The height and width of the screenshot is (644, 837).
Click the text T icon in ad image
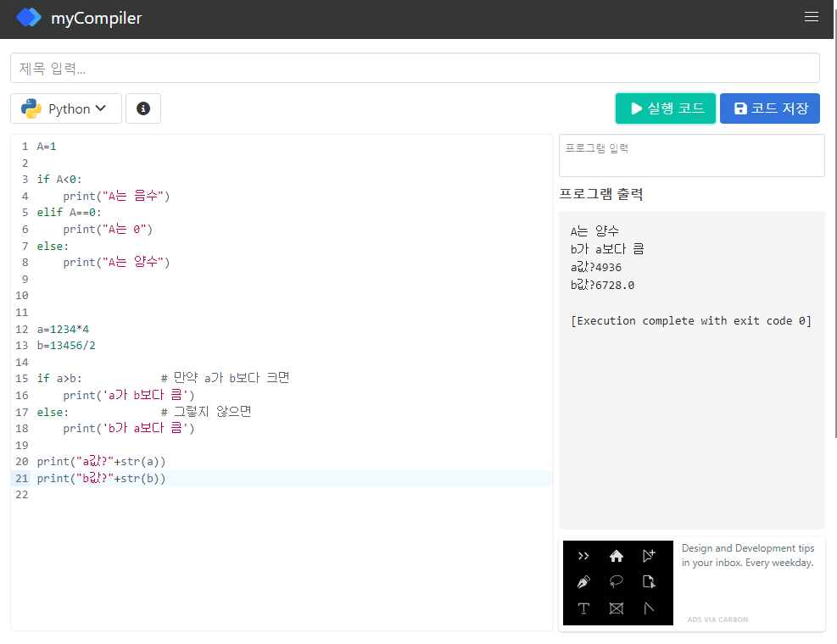click(583, 608)
